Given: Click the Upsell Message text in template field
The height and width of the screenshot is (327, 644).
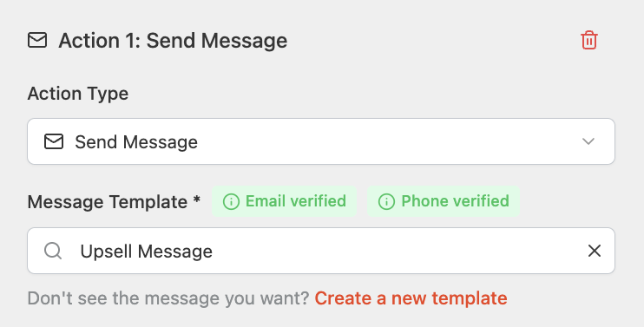Looking at the screenshot, I should click(146, 252).
